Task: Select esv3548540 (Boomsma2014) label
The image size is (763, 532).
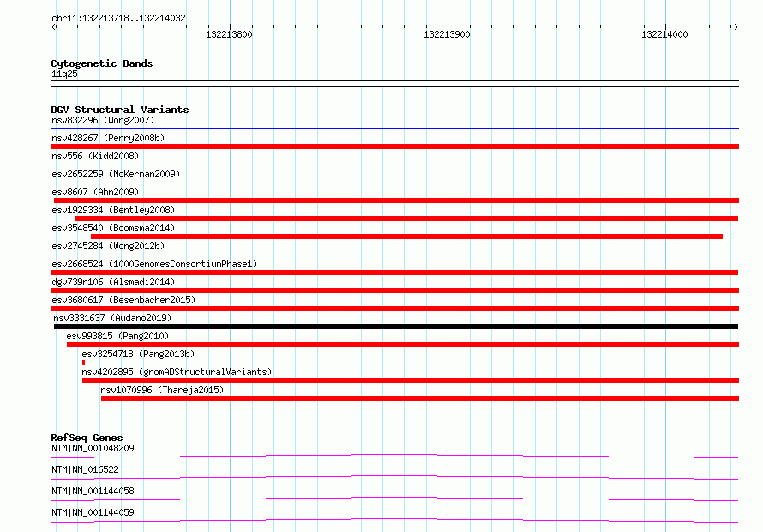Action: tap(113, 228)
